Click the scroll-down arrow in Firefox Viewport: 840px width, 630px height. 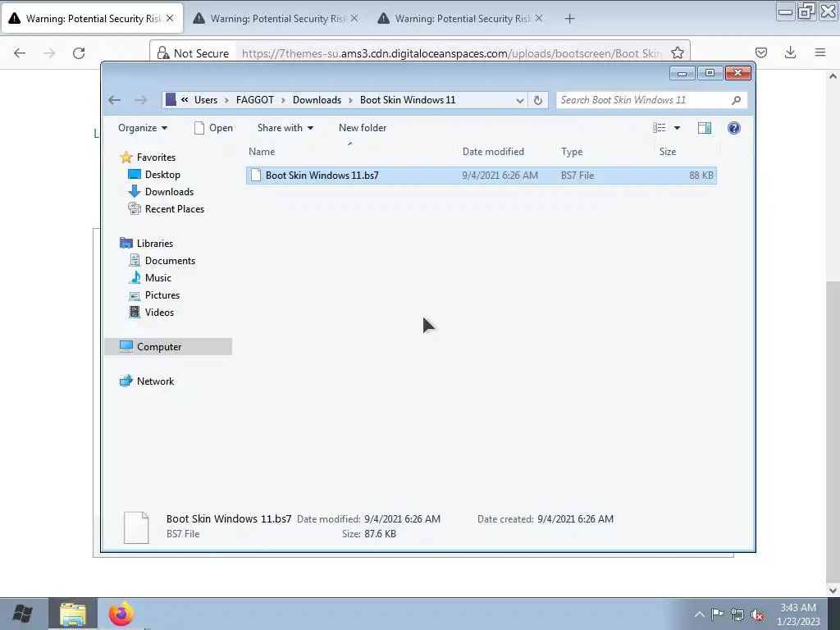point(833,591)
